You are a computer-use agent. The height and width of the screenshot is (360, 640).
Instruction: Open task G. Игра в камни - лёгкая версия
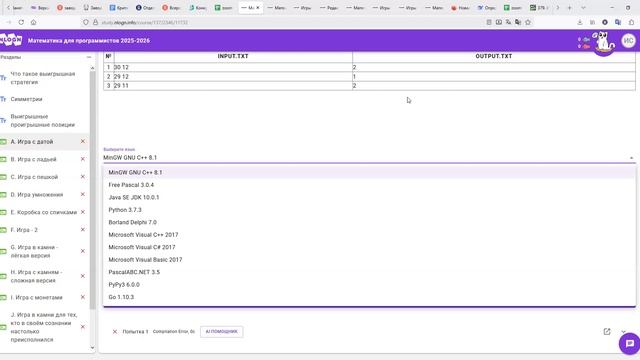point(35,251)
